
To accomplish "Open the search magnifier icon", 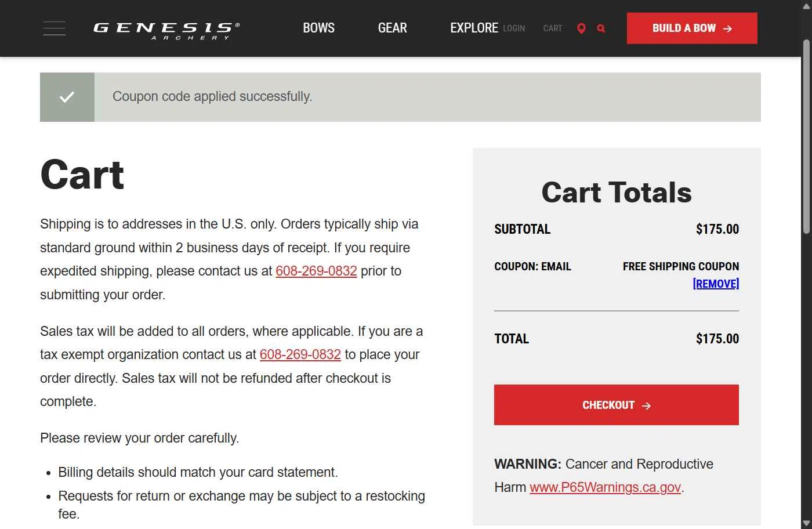I will (x=601, y=28).
